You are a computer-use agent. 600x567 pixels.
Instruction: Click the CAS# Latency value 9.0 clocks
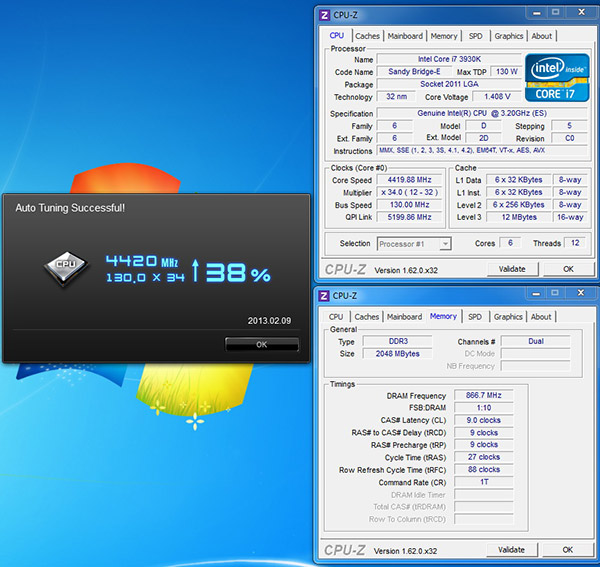[x=484, y=420]
